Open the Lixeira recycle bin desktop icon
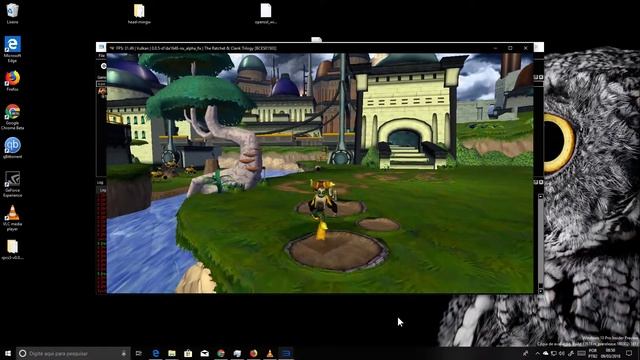The width and height of the screenshot is (640, 360). point(12,13)
